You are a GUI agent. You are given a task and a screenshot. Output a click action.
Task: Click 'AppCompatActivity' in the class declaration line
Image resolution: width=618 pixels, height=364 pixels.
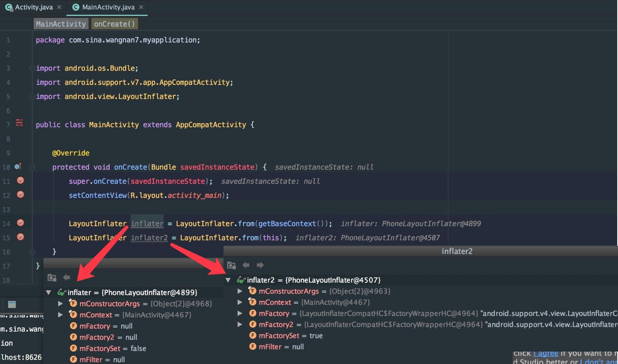pos(211,125)
